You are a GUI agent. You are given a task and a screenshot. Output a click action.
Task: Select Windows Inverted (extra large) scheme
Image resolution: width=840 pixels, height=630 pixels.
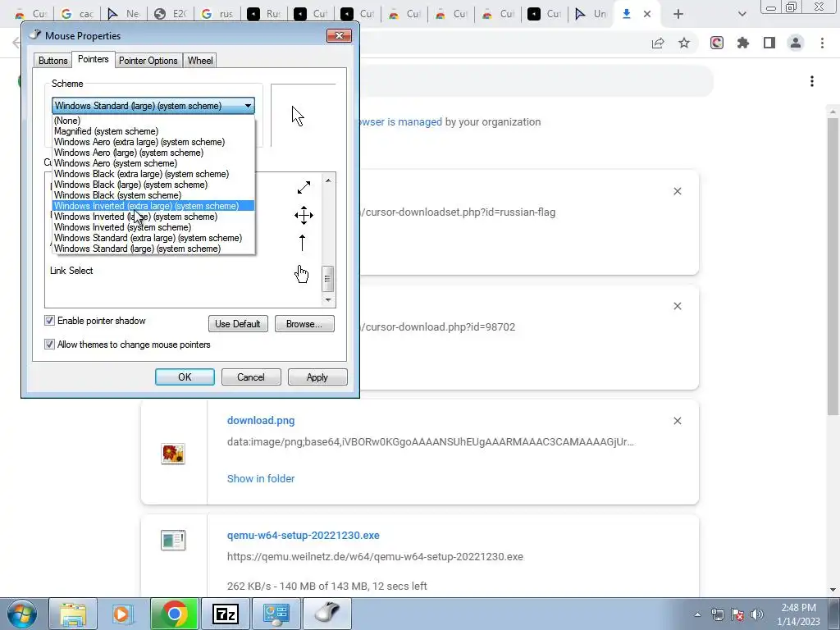point(153,206)
